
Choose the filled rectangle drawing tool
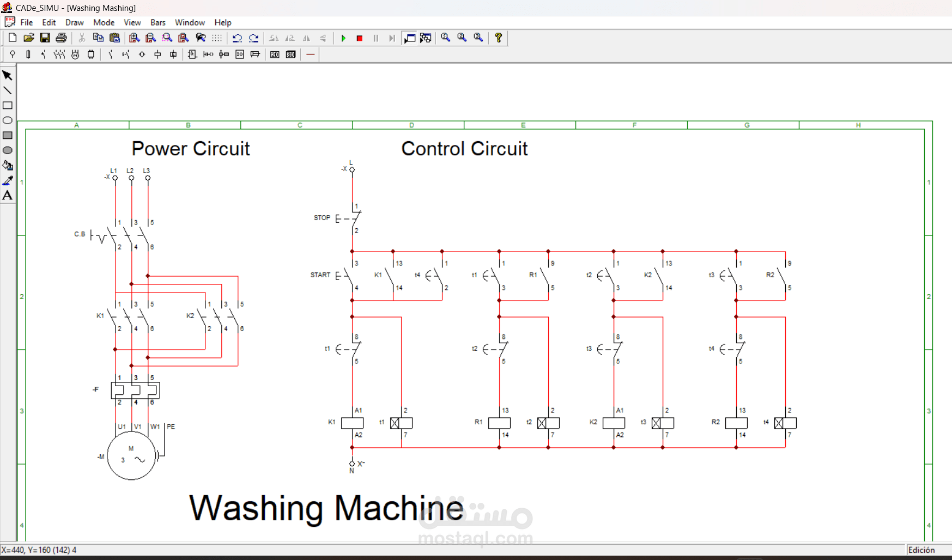(8, 136)
